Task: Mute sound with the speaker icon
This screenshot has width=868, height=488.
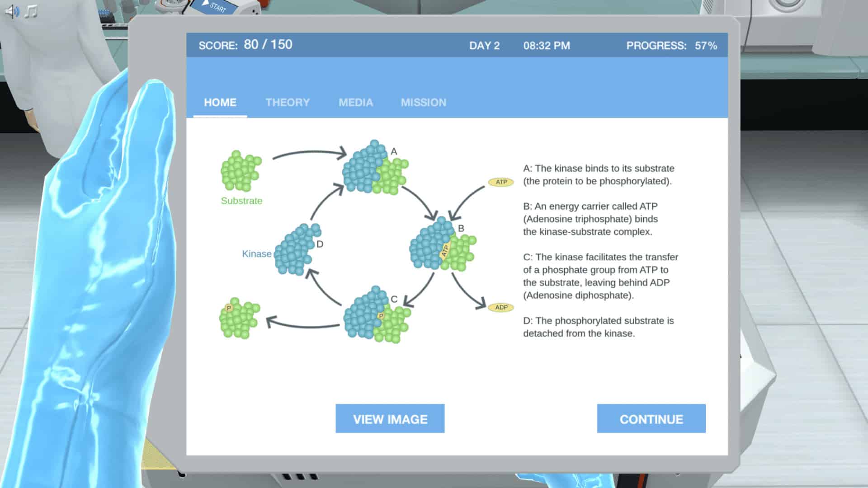Action: pyautogui.click(x=12, y=11)
